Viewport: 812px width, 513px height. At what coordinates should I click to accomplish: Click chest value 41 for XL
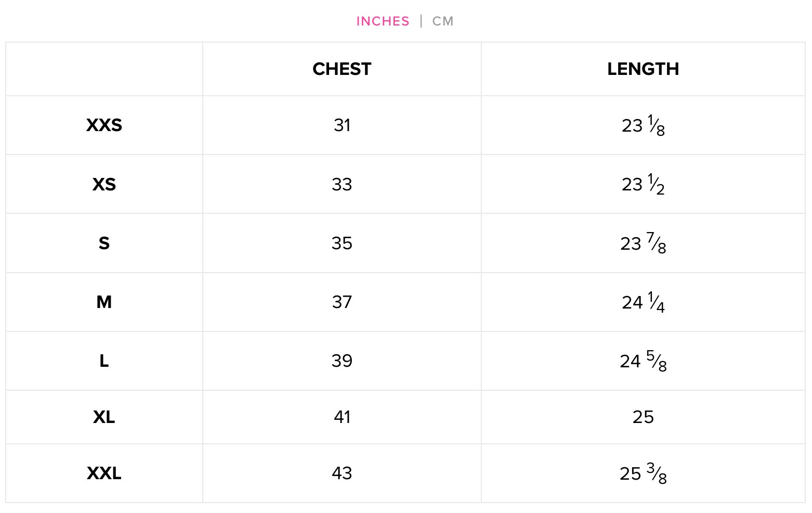click(342, 417)
